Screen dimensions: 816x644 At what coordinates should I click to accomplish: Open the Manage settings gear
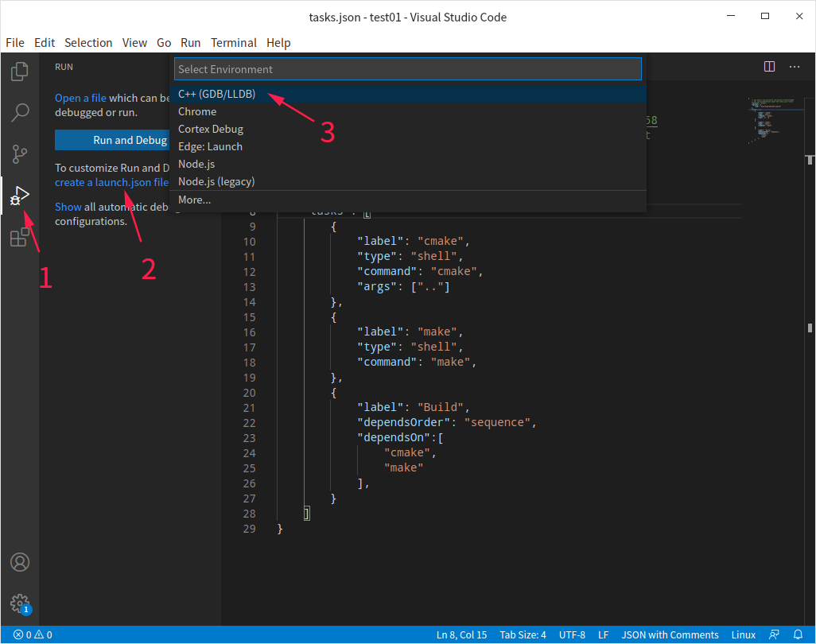(x=20, y=603)
